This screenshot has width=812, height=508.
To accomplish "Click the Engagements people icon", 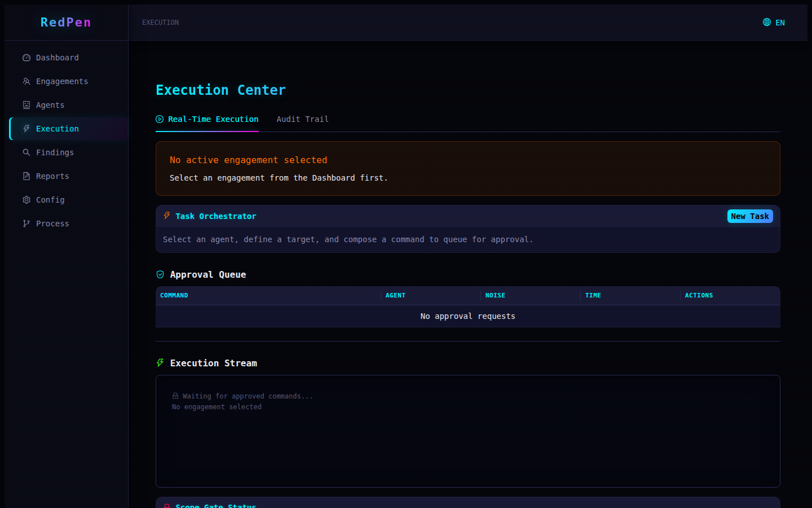I will [27, 81].
